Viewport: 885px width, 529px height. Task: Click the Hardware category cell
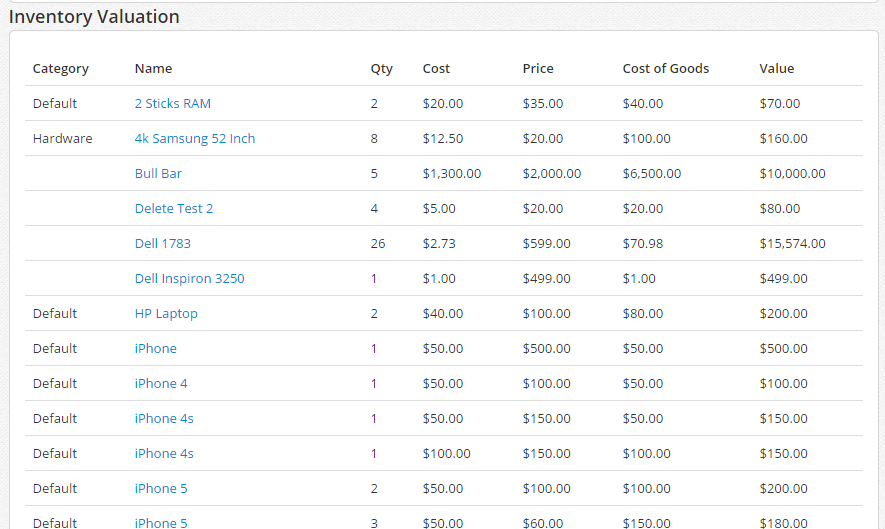[62, 139]
